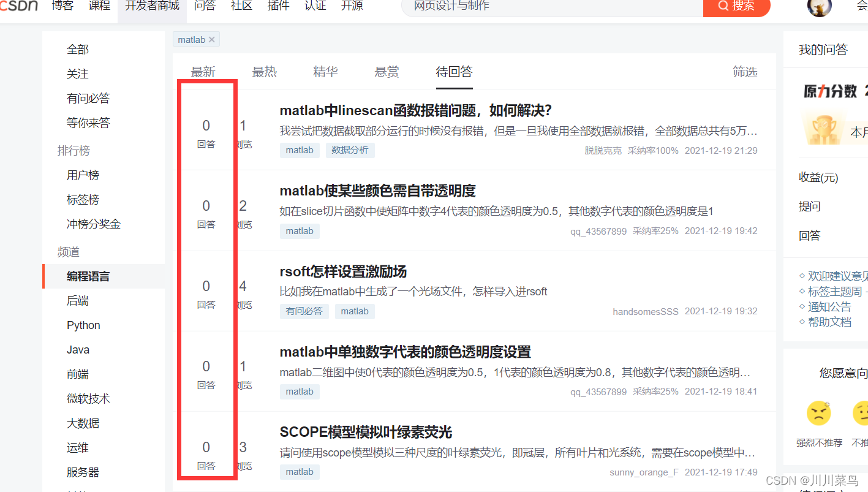Open the 问答 section in top navigation
The image size is (868, 492).
205,6
